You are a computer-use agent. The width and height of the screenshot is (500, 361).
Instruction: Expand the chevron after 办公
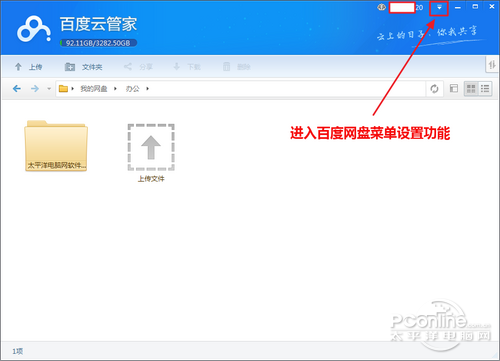click(x=147, y=89)
